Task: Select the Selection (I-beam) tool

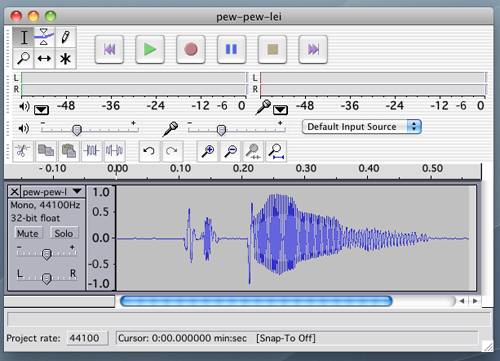Action: 23,37
